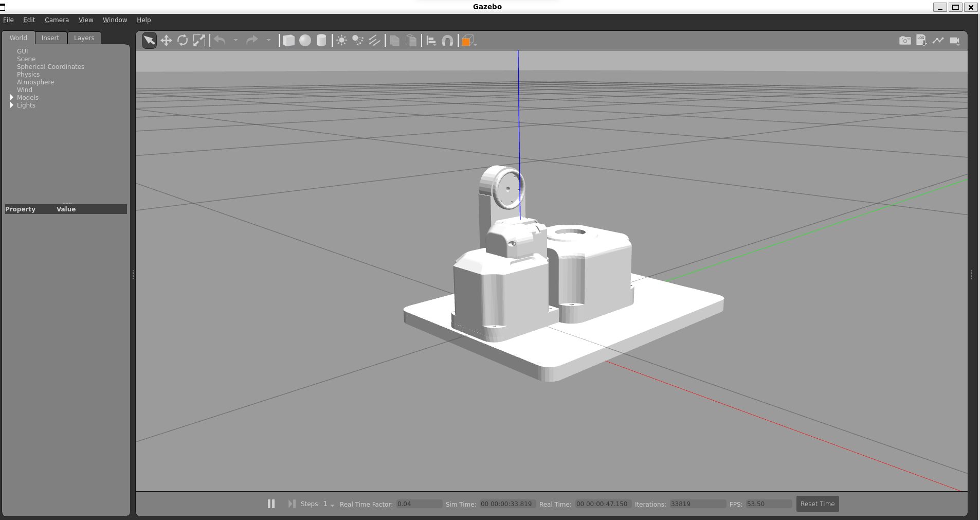This screenshot has height=520, width=980.
Task: Insert a sphere shape
Action: pos(305,41)
